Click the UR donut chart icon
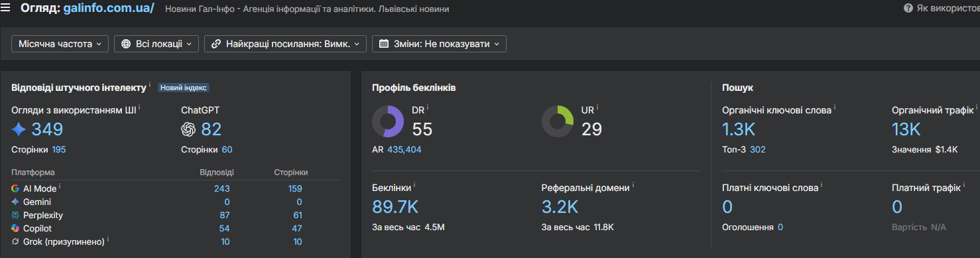This screenshot has width=980, height=258. tap(558, 121)
